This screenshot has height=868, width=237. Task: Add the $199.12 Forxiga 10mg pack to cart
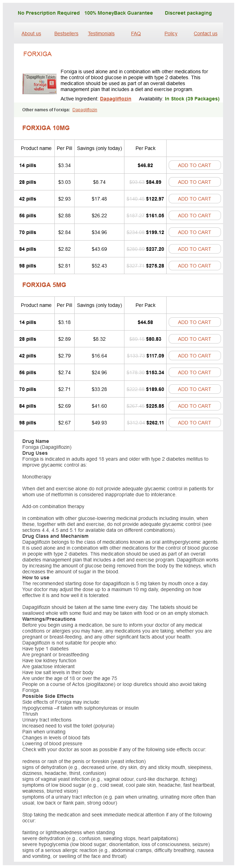click(x=194, y=232)
